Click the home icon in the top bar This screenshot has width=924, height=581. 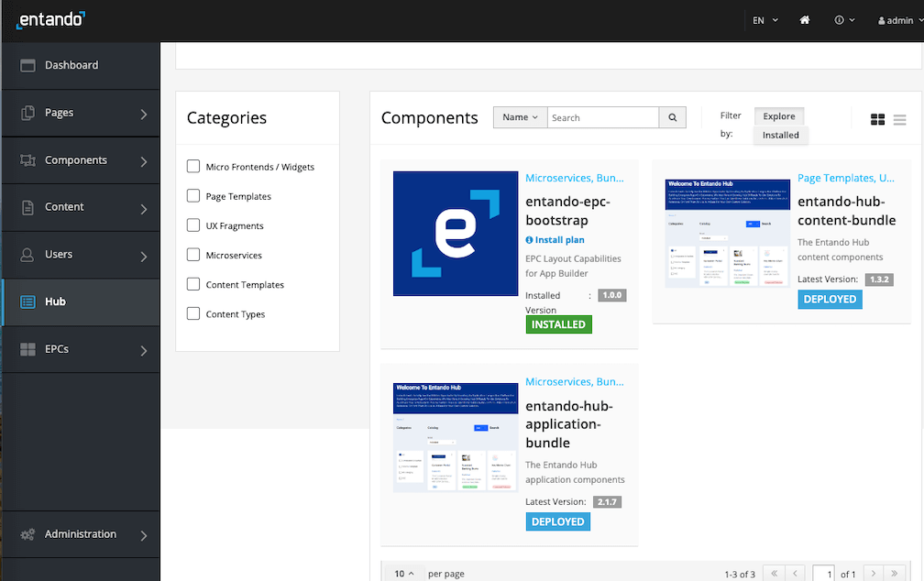pyautogui.click(x=804, y=19)
